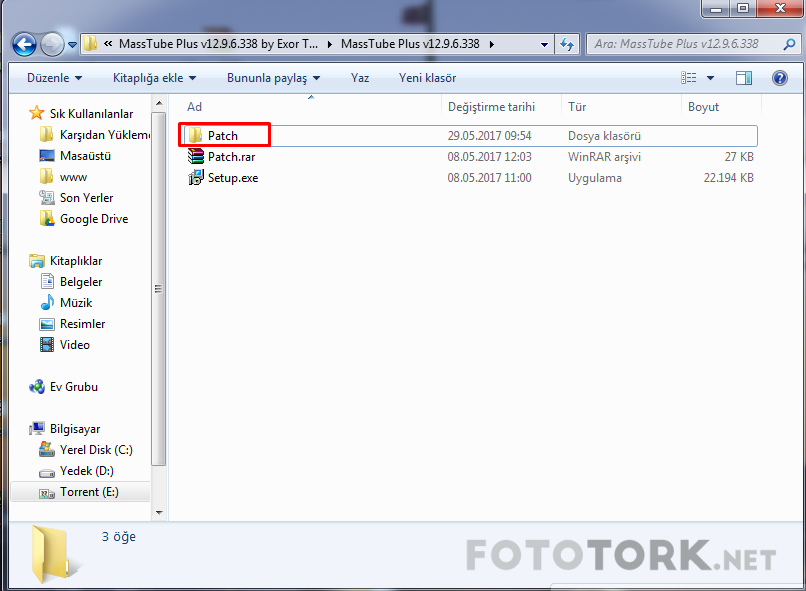Click MassTube Plus v12.9.6.338 by Exor breadcrumb
This screenshot has width=806, height=591.
click(x=218, y=44)
